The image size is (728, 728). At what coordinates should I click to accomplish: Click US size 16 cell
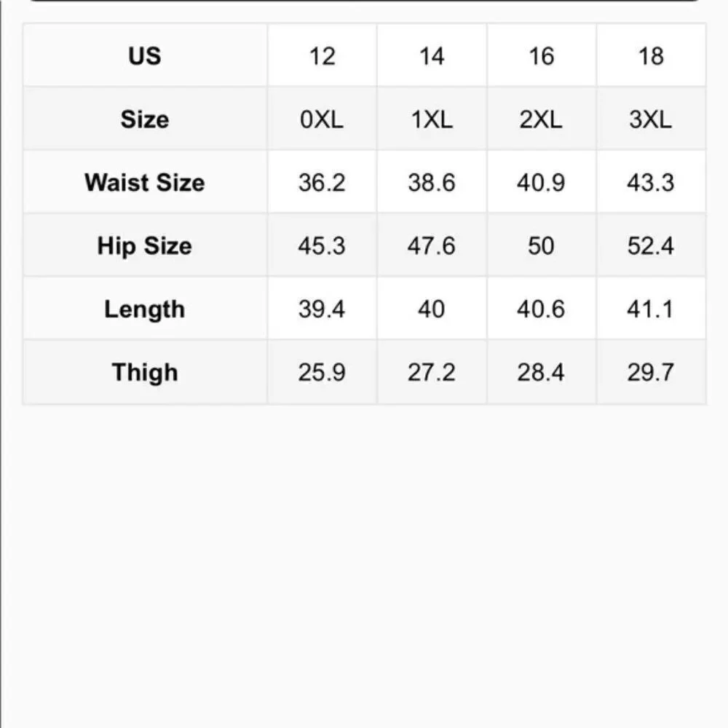click(542, 55)
